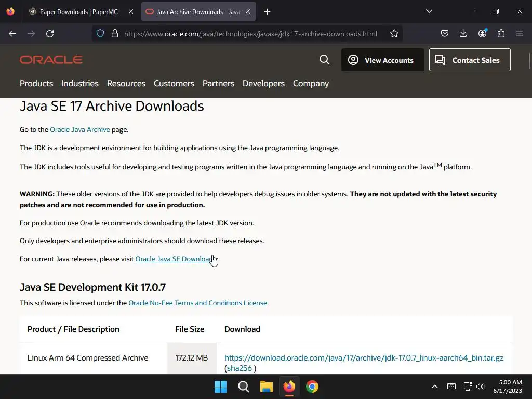The width and height of the screenshot is (532, 399).
Task: Follow the Oracle Java SE Downloads link
Action: pyautogui.click(x=175, y=259)
